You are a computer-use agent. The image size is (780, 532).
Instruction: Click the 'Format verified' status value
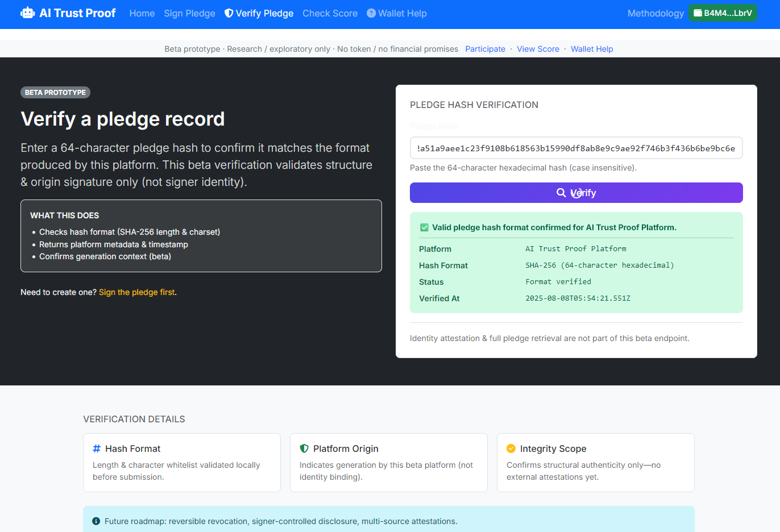click(x=558, y=282)
